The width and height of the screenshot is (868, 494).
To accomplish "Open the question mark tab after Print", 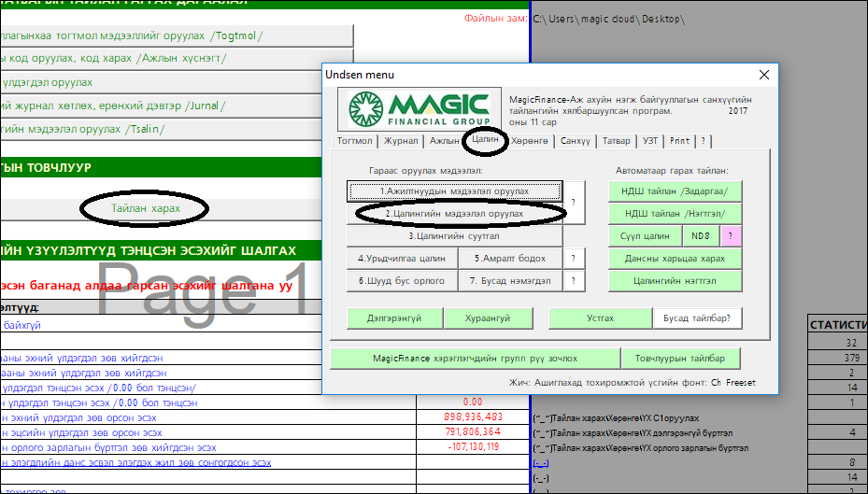I will pos(703,141).
